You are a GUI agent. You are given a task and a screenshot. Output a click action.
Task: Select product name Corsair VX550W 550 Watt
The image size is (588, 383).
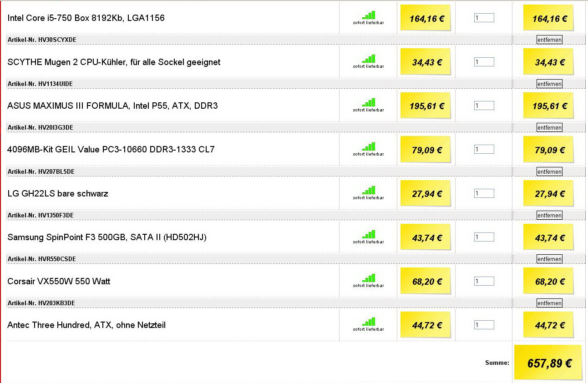59,281
